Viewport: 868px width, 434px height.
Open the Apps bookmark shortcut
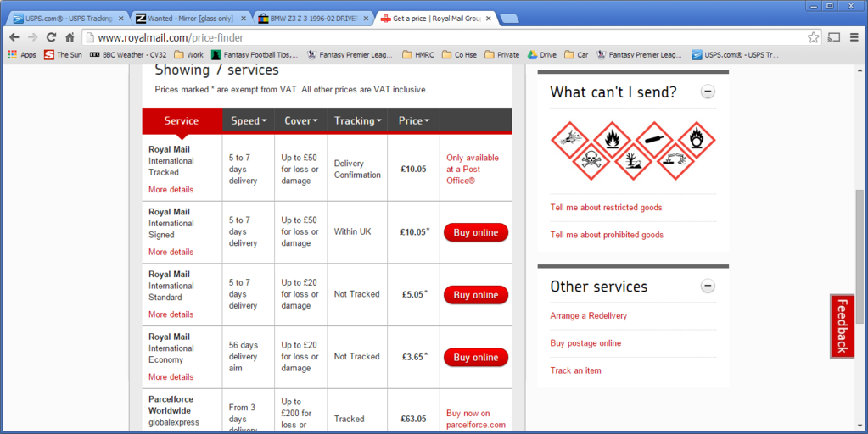[22, 55]
